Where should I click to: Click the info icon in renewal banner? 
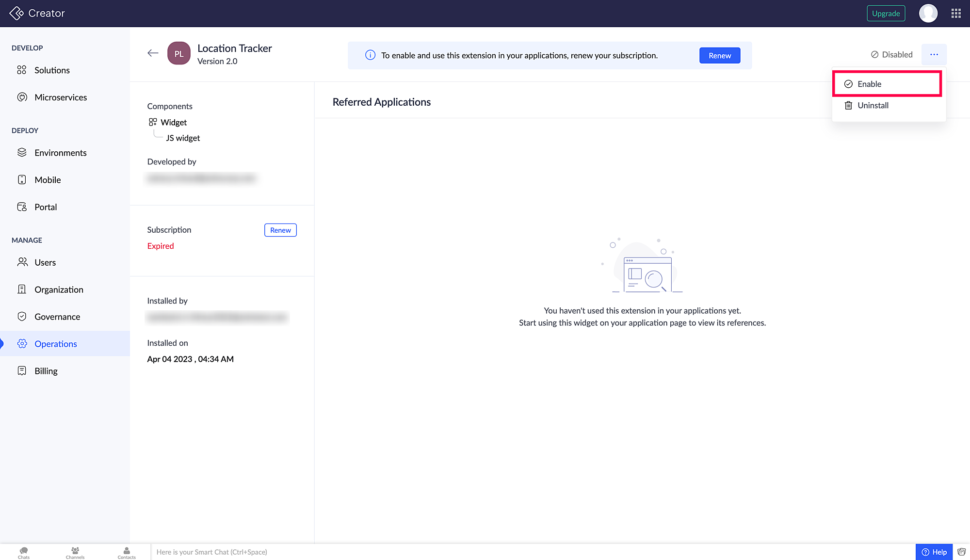[x=370, y=55]
